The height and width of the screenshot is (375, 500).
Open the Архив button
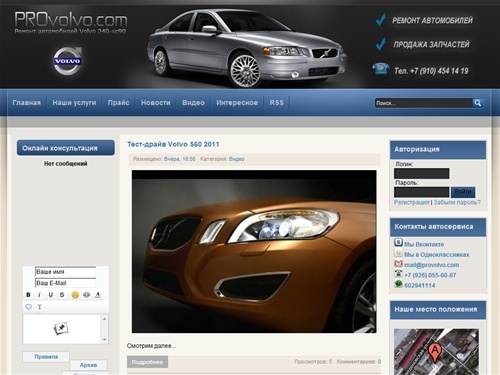pos(88,365)
